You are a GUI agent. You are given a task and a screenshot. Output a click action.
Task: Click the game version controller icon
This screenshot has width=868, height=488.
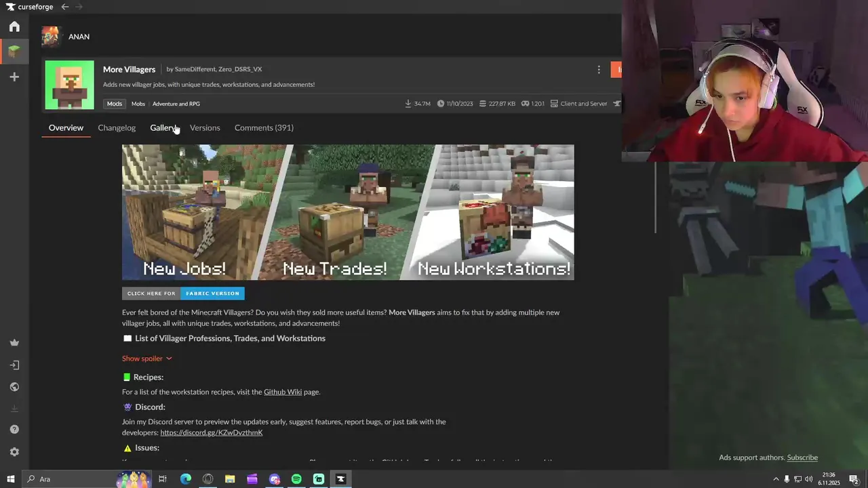(526, 104)
